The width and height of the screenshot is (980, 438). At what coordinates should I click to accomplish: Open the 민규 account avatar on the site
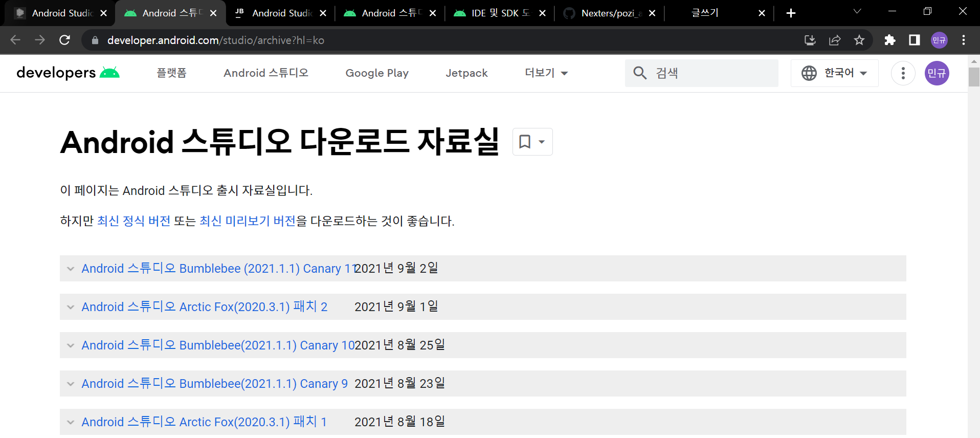click(937, 73)
